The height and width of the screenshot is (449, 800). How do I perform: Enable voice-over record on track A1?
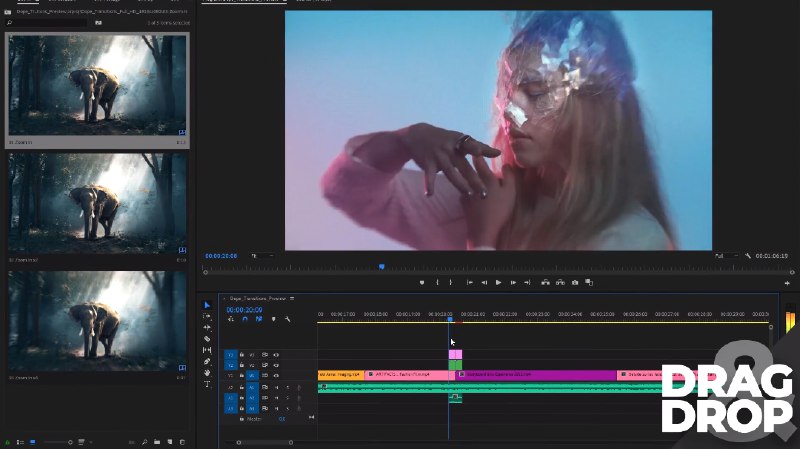(298, 388)
